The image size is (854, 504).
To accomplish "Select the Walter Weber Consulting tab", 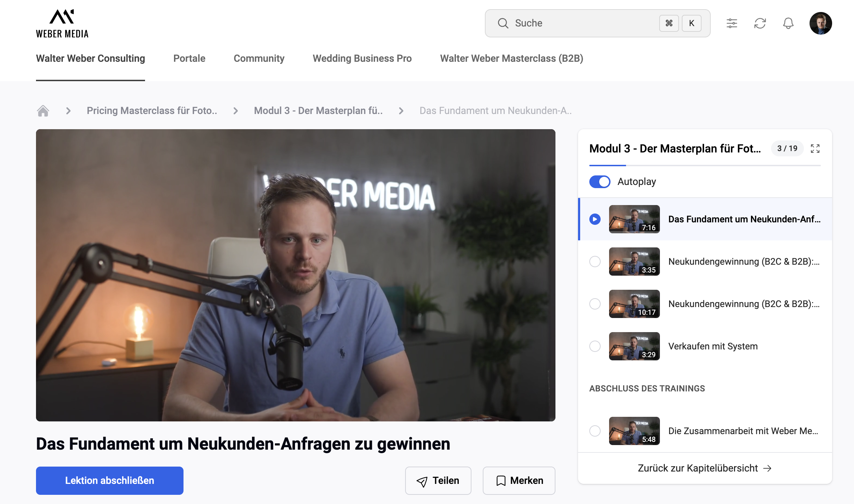I will [x=90, y=59].
